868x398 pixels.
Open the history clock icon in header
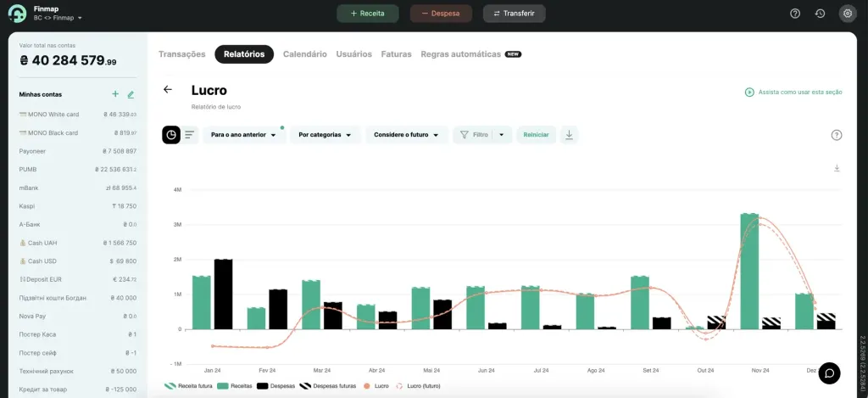coord(821,14)
